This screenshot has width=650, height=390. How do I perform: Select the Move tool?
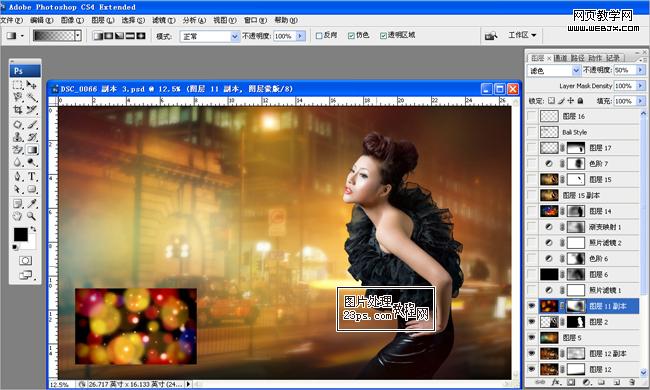[32, 85]
